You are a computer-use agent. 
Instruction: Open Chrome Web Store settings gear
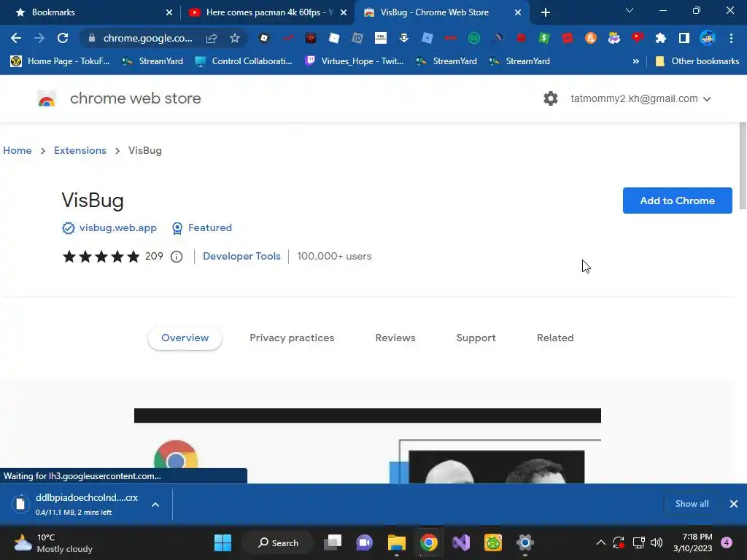551,98
